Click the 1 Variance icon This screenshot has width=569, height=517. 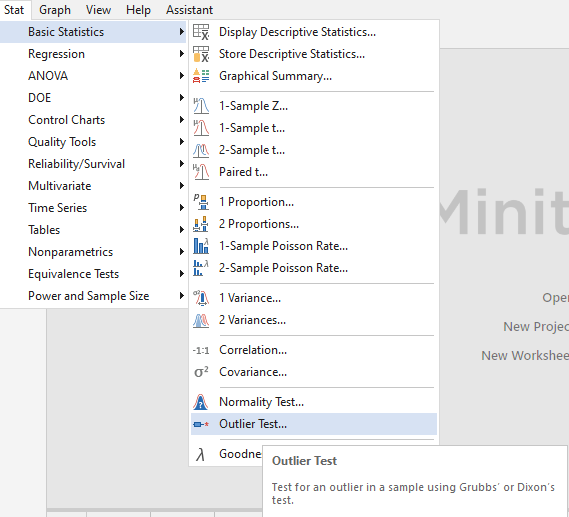point(201,298)
